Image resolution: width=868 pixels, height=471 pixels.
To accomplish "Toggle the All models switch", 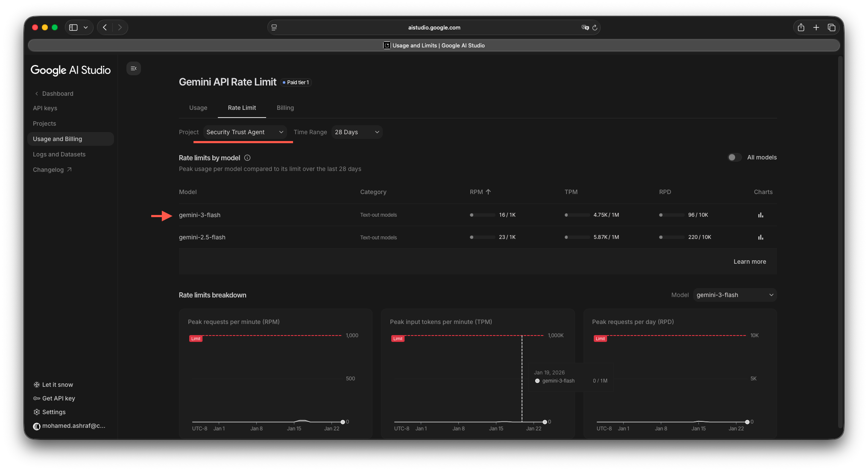I will pyautogui.click(x=734, y=157).
